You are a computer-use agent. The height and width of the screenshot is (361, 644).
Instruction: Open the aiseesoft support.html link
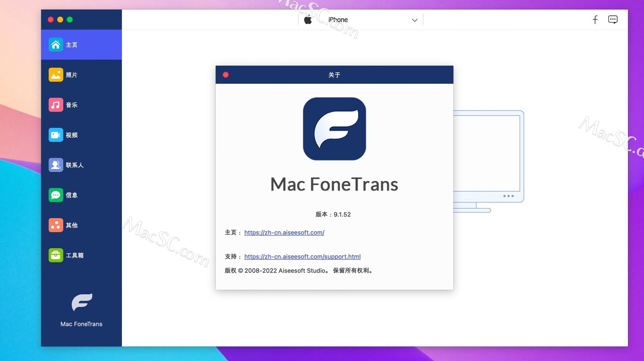[302, 257]
